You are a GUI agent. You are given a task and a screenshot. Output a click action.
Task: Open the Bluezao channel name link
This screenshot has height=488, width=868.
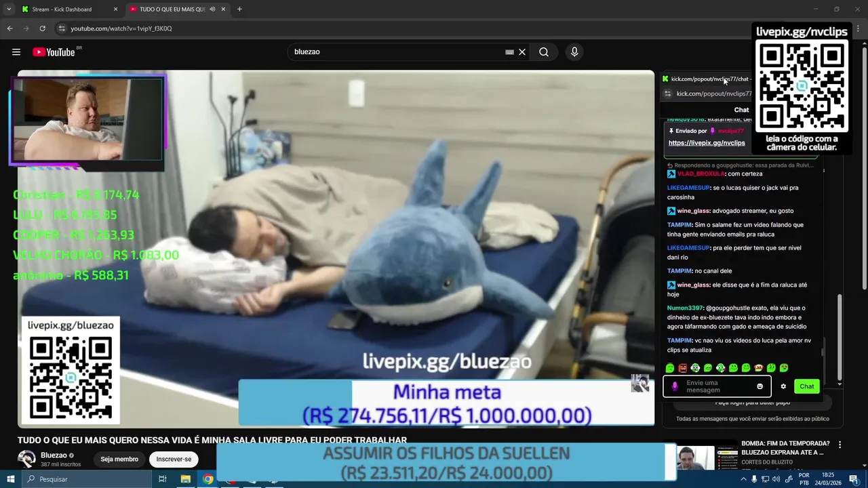pos(54,455)
